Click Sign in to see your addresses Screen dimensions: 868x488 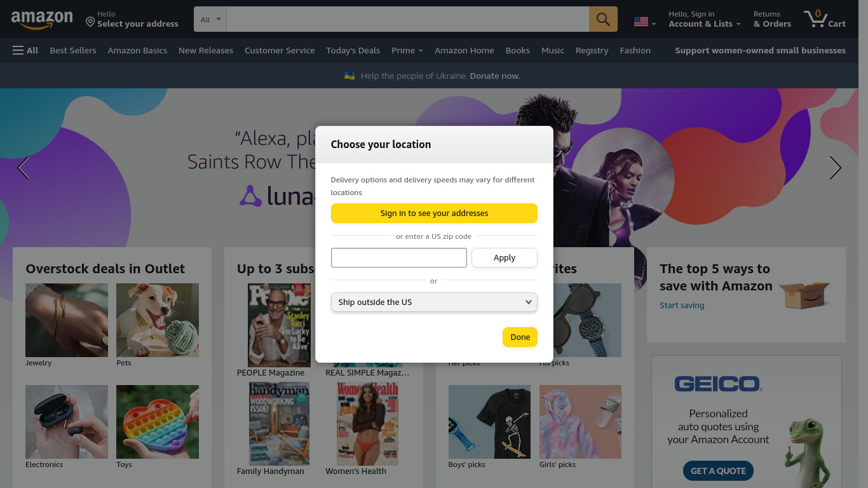pyautogui.click(x=434, y=213)
